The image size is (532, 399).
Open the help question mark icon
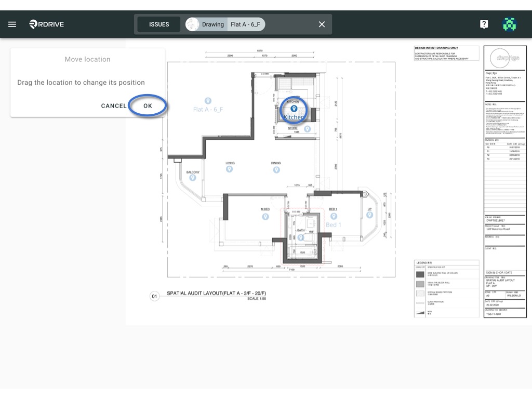484,24
